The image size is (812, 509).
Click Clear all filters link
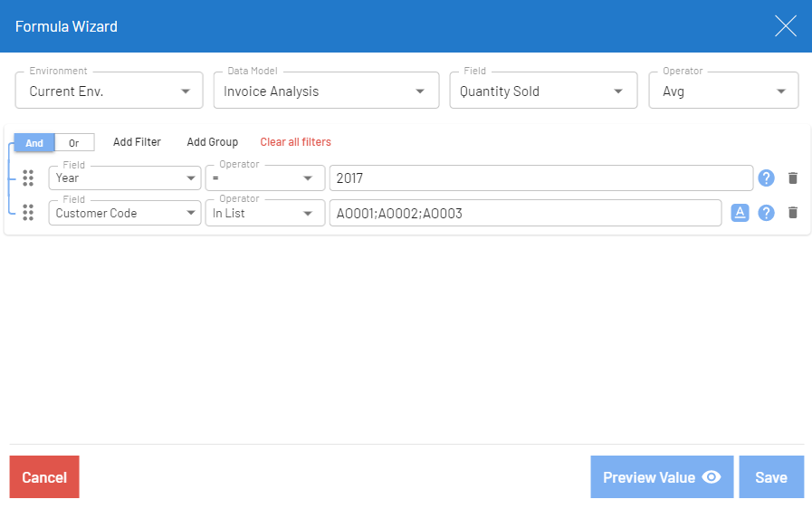(295, 142)
